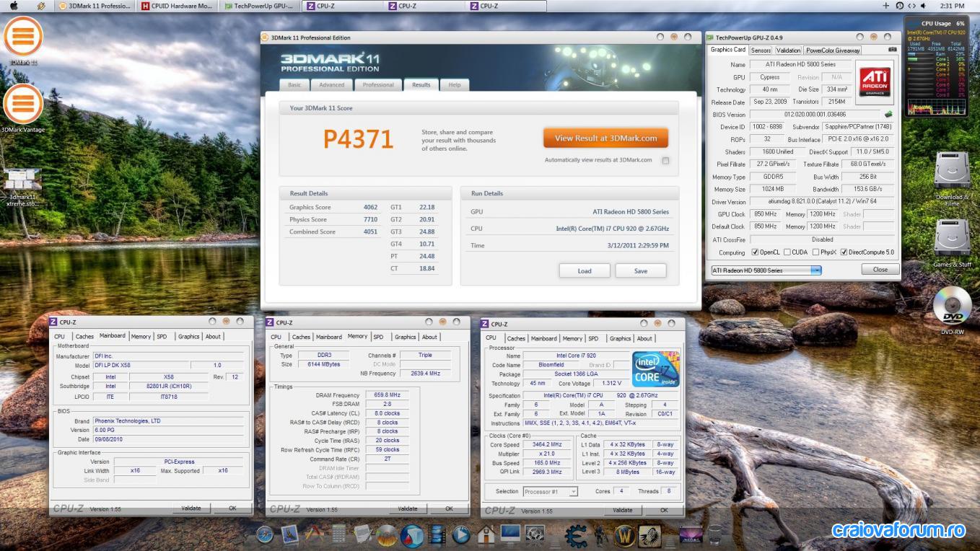Image resolution: width=980 pixels, height=551 pixels.
Task: Click OK in the CPU-Z Mainboard window
Action: tap(232, 508)
